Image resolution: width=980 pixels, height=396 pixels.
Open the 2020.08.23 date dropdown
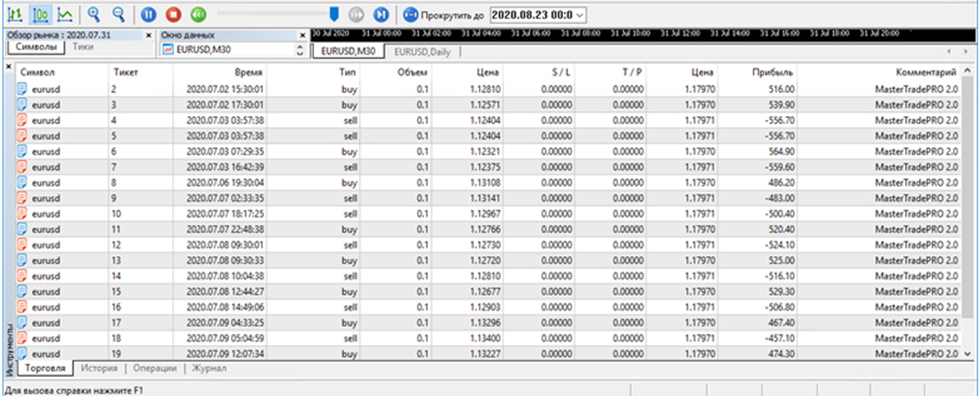pos(580,15)
